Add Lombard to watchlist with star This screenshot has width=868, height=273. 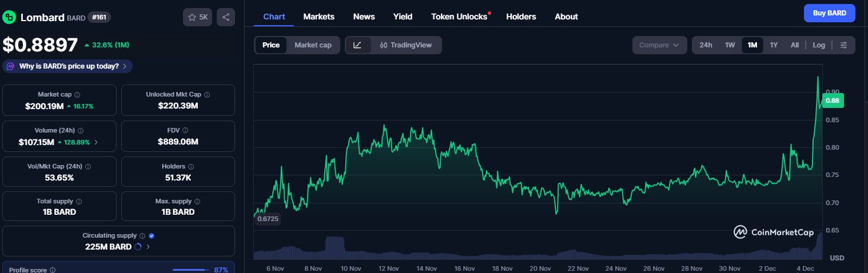point(197,17)
